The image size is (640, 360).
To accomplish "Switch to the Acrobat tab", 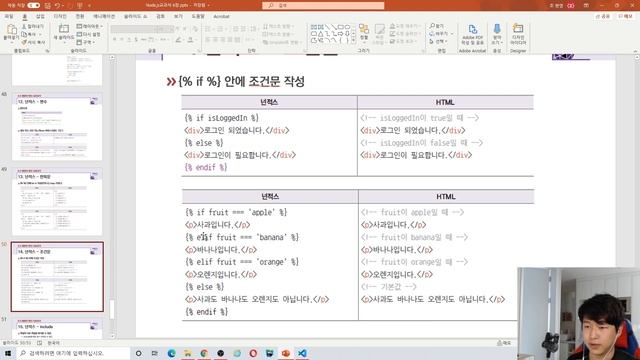I will pos(221,16).
